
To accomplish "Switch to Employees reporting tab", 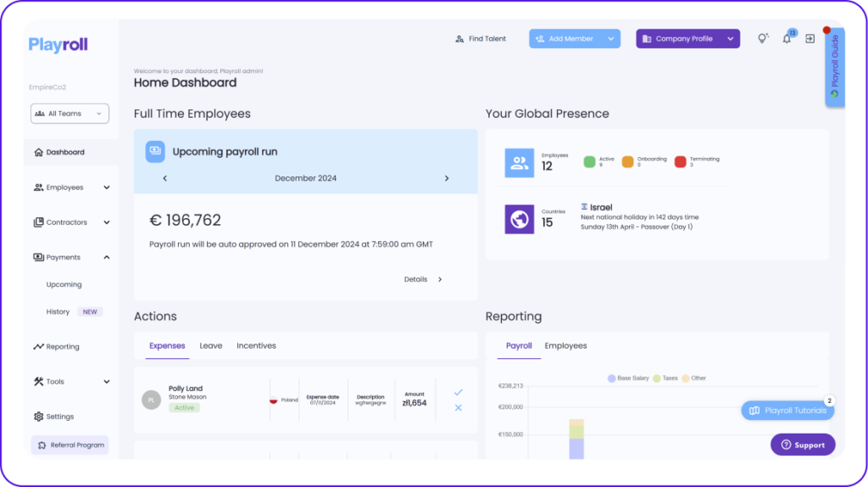I will pos(565,345).
